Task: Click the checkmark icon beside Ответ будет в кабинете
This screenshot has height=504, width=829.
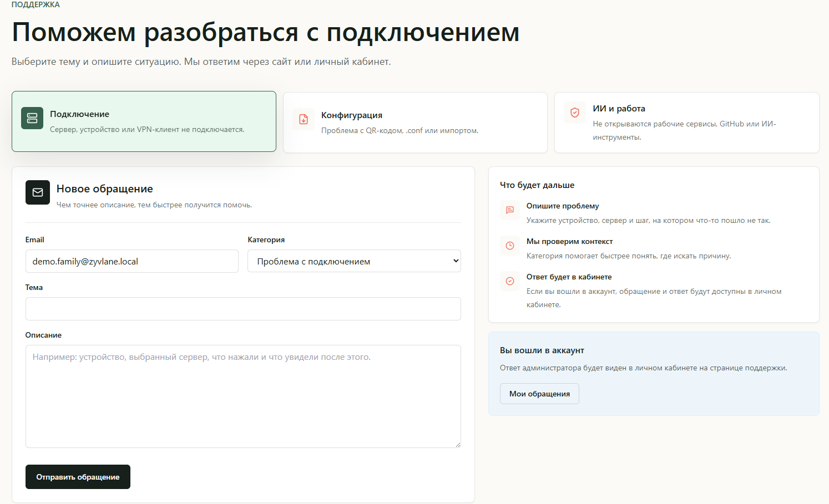Action: click(x=510, y=281)
